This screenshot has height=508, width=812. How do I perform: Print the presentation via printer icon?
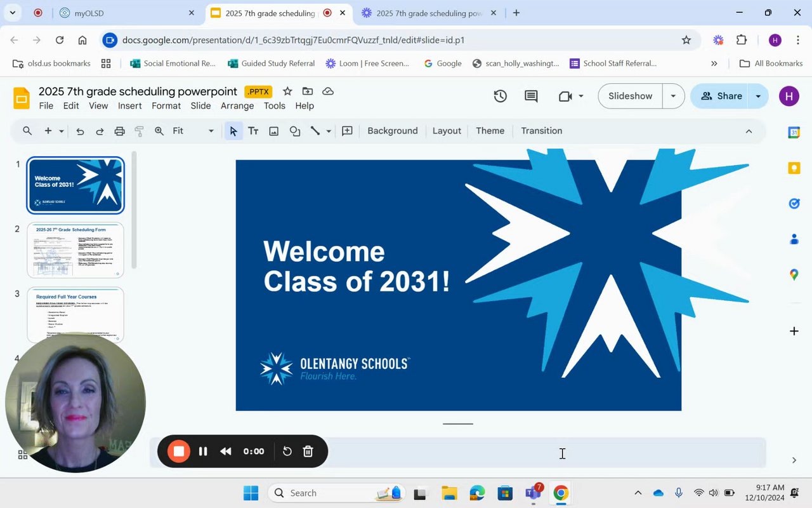click(x=119, y=131)
